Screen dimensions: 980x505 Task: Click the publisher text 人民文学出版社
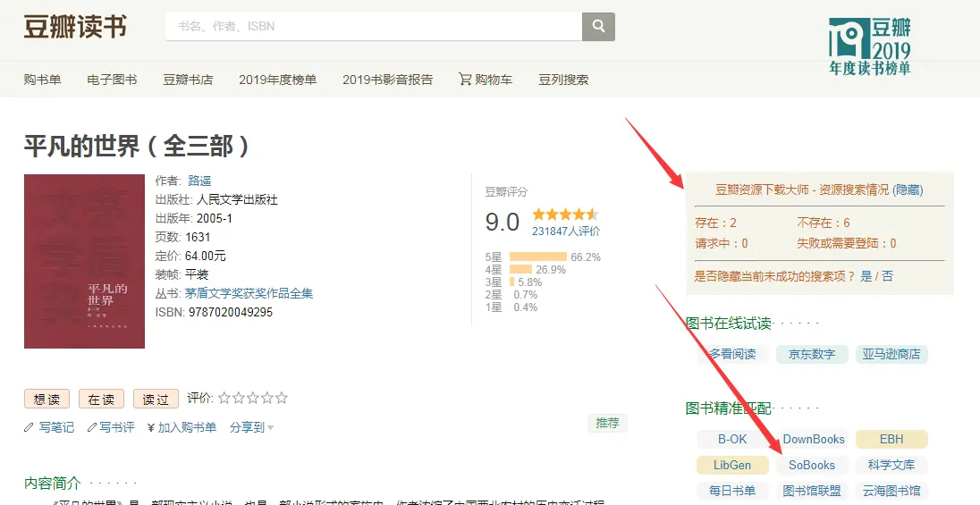[237, 199]
